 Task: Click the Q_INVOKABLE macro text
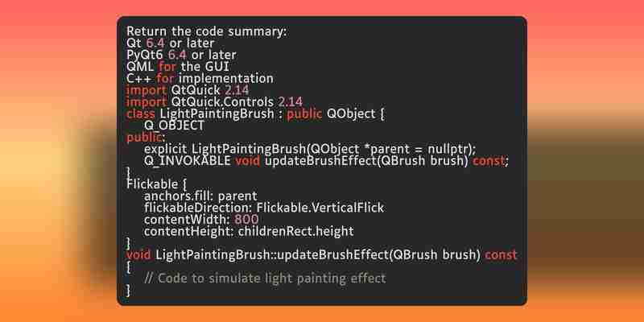click(188, 160)
